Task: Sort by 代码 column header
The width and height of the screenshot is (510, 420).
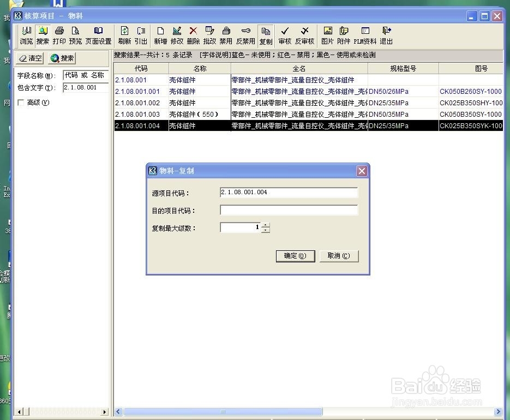Action: click(141, 68)
